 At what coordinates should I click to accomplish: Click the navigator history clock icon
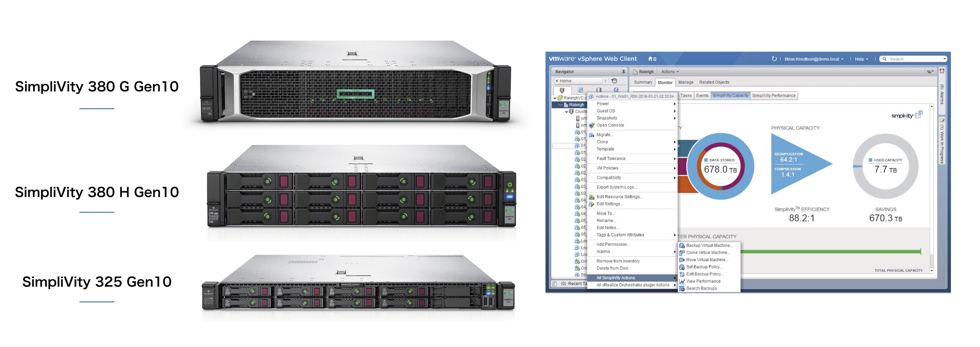point(614,81)
